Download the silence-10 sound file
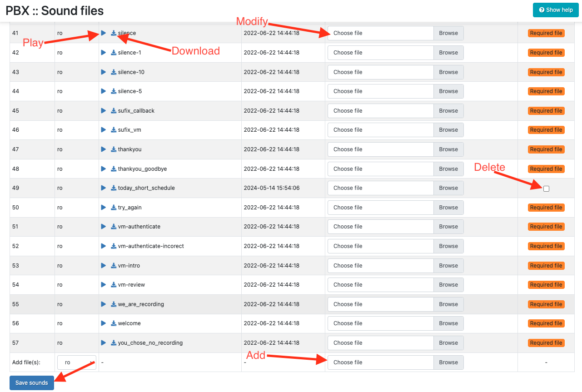The height and width of the screenshot is (392, 582). 114,72
